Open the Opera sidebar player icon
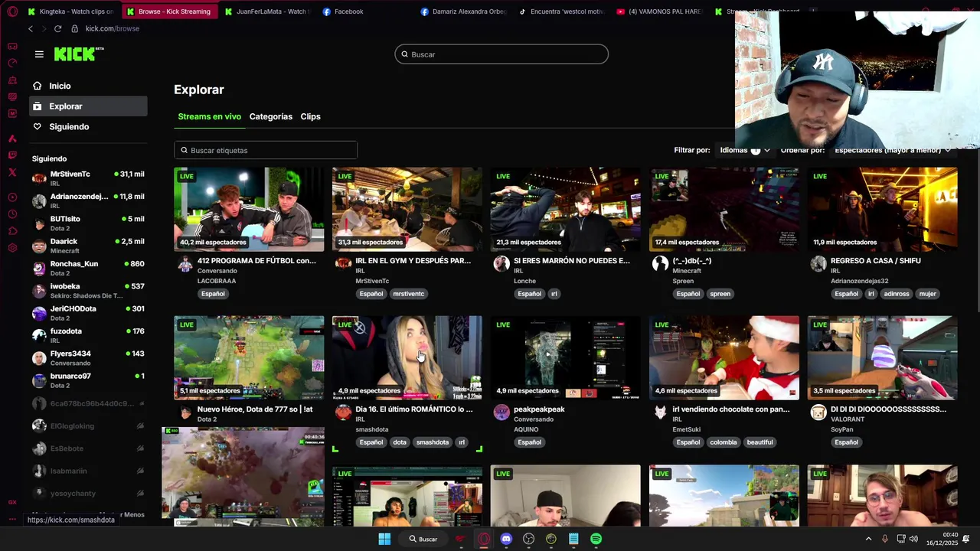 click(x=12, y=197)
